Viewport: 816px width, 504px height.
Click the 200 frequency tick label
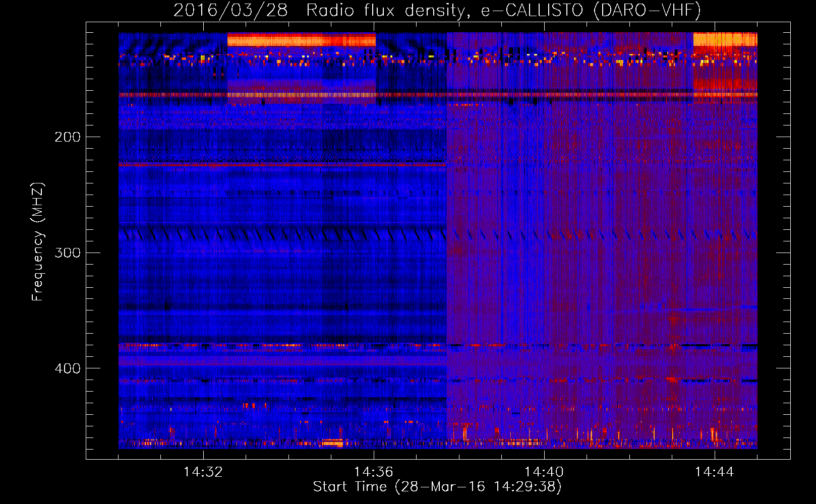click(68, 137)
